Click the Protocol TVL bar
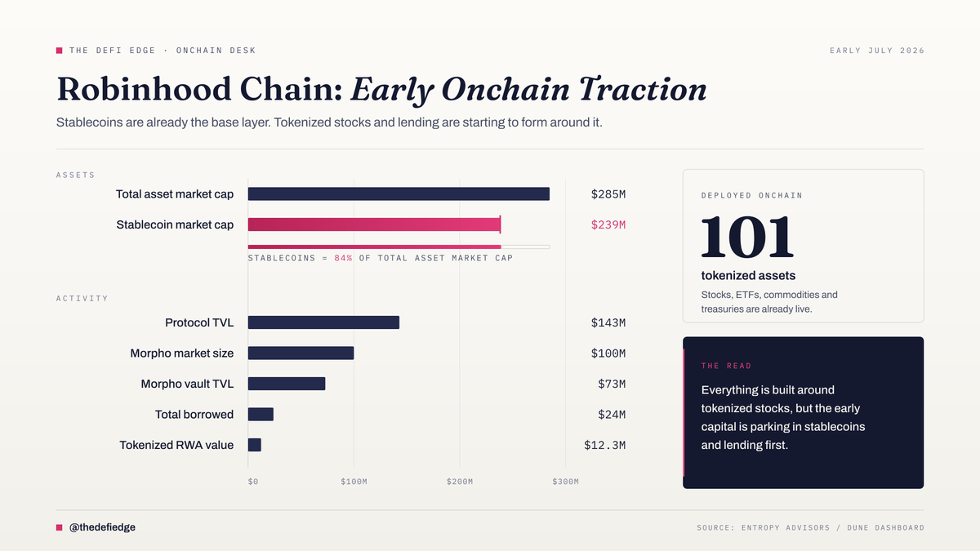Screen dimensions: 980x551 pyautogui.click(x=323, y=322)
